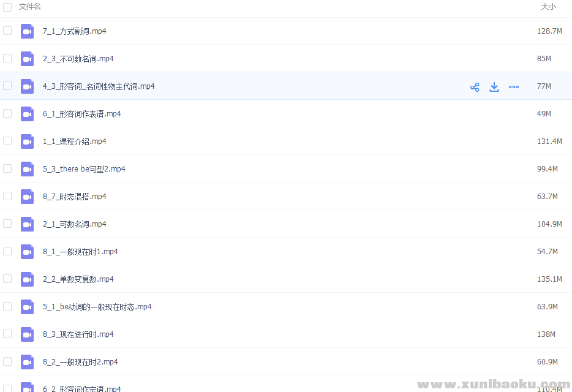The width and height of the screenshot is (572, 392).
Task: Open 8_2_一般现在时2.mp4 file name
Action: [80, 362]
